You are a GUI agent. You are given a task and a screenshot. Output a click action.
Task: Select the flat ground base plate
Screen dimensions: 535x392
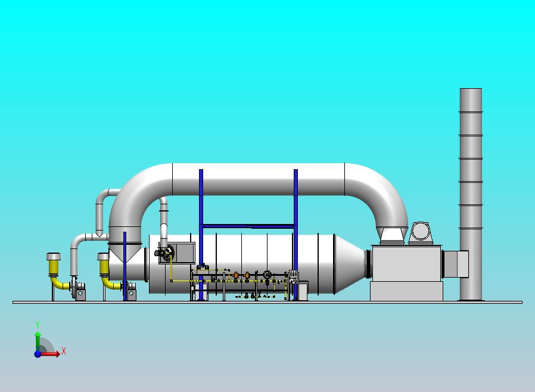[x=267, y=302]
